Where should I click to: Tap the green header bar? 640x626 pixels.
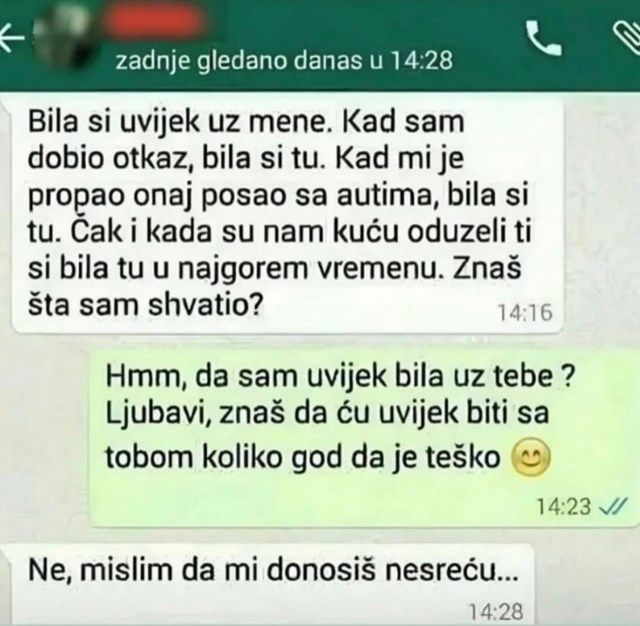[x=320, y=45]
